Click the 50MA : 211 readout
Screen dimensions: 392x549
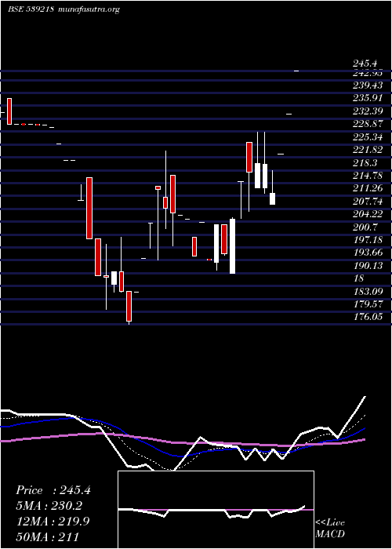pos(47,536)
